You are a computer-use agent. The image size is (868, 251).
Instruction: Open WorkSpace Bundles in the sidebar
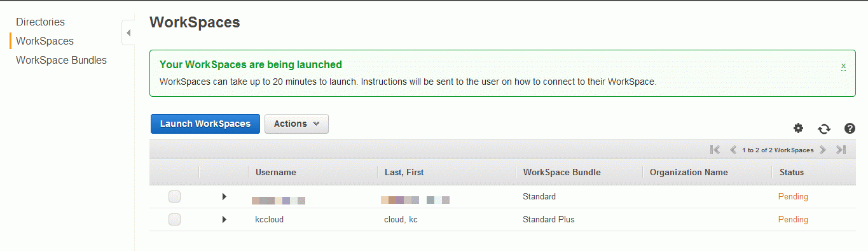pyautogui.click(x=62, y=60)
